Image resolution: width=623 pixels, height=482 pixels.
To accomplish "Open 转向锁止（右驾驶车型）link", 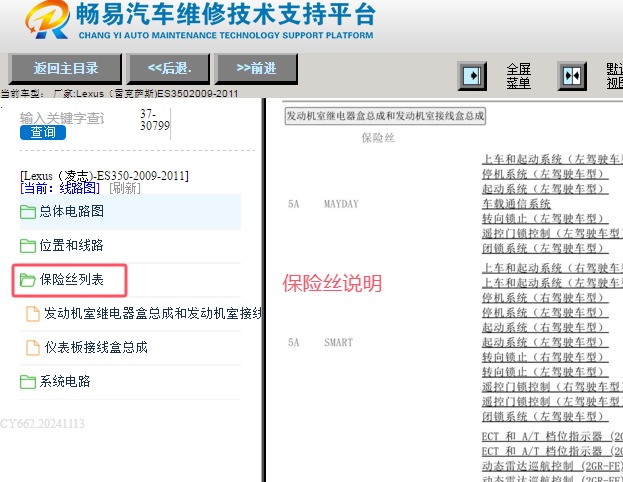I will [545, 357].
